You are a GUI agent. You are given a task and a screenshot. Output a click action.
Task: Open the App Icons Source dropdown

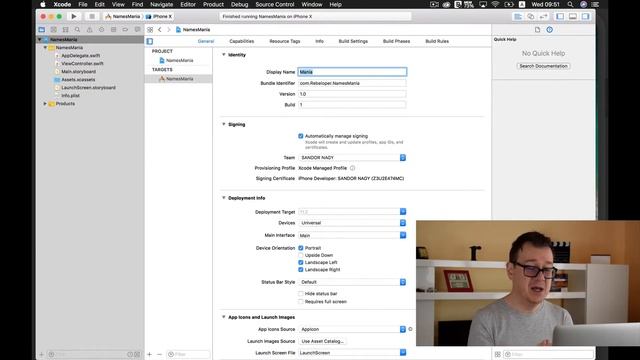(x=352, y=329)
